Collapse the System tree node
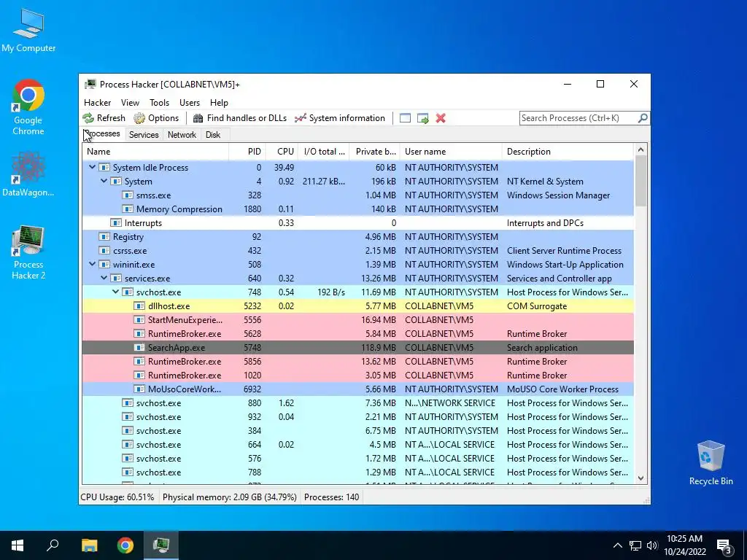The height and width of the screenshot is (560, 747). point(104,181)
